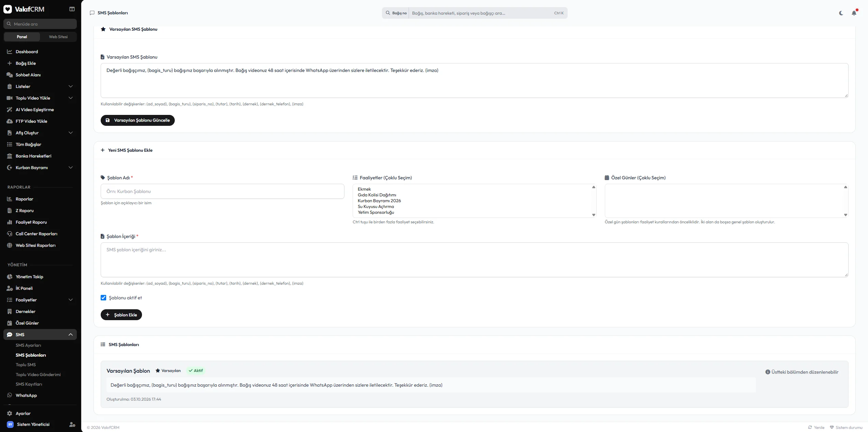Open WhatsApp menu entry
The width and height of the screenshot is (868, 432).
pyautogui.click(x=40, y=395)
